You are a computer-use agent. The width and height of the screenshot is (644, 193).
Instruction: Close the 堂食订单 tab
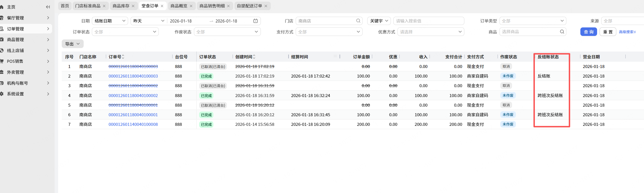162,6
